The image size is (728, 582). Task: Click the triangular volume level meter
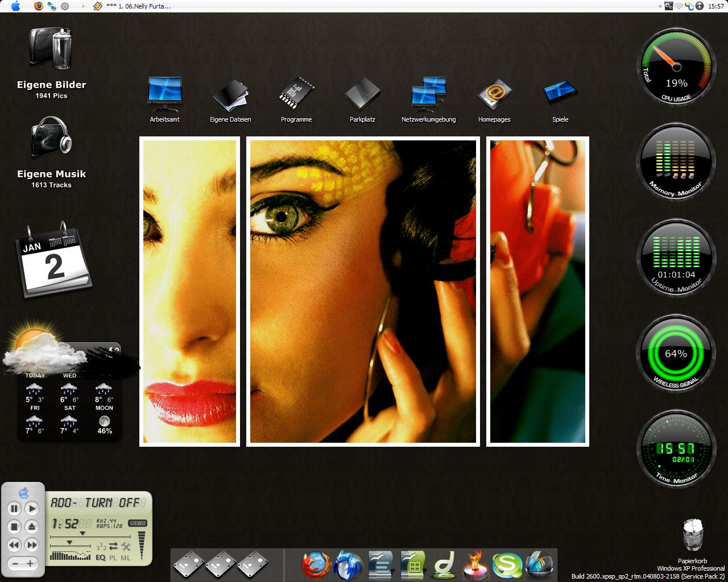pos(142,546)
